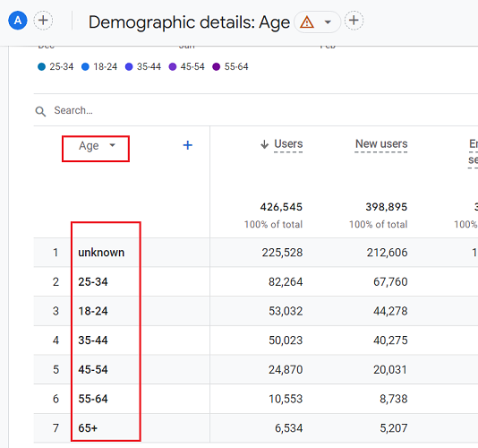The width and height of the screenshot is (478, 448).
Task: Open the dropdown arrow beside the warning triangle
Action: 328,22
